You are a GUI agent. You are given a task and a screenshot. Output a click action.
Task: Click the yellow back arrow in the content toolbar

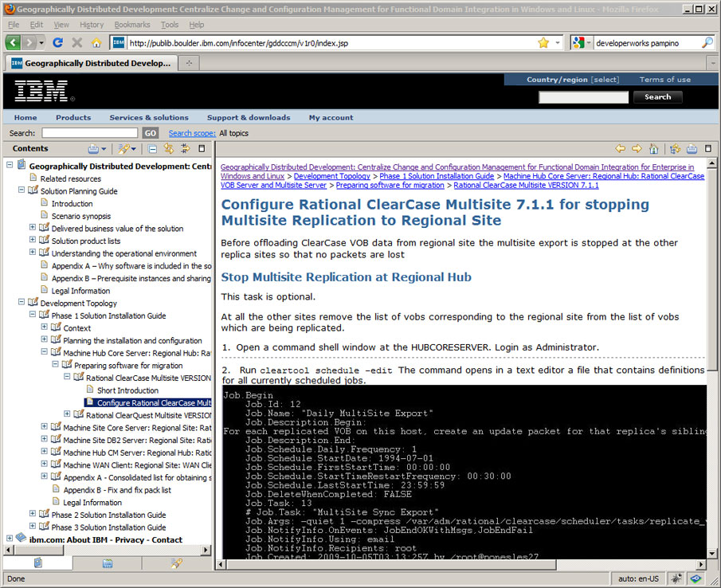[621, 149]
